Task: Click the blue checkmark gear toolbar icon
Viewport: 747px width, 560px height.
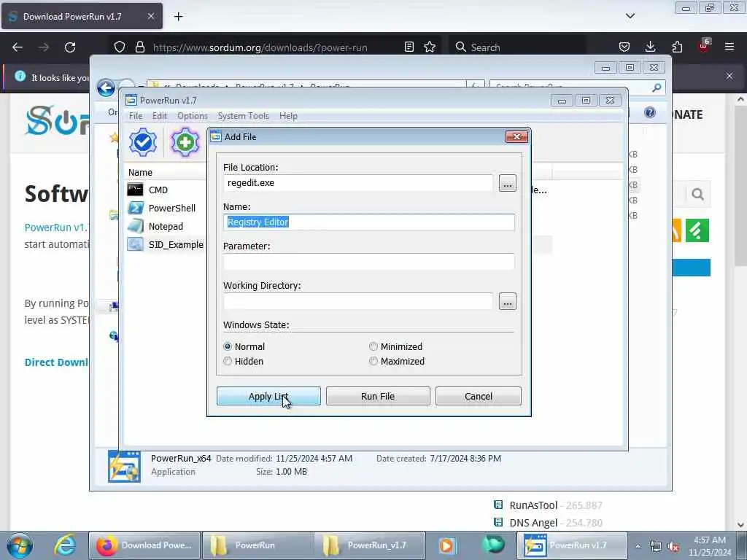Action: [x=143, y=142]
